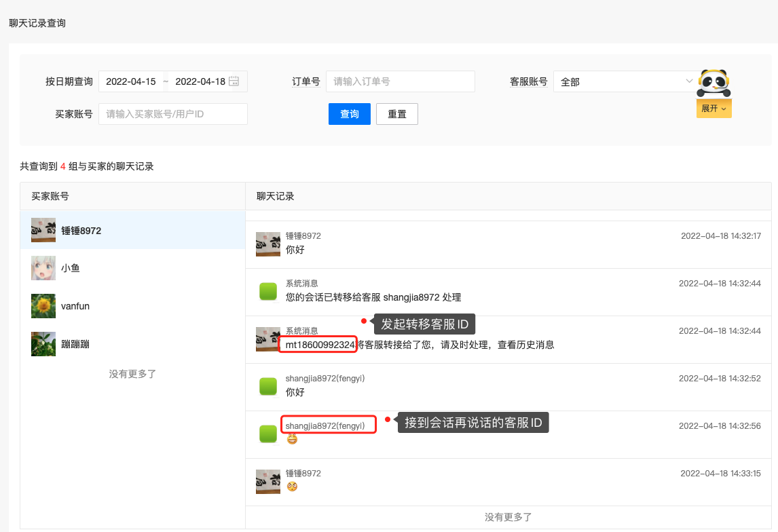
Task: Click green system message avatar for transfer notice
Action: pos(268,292)
